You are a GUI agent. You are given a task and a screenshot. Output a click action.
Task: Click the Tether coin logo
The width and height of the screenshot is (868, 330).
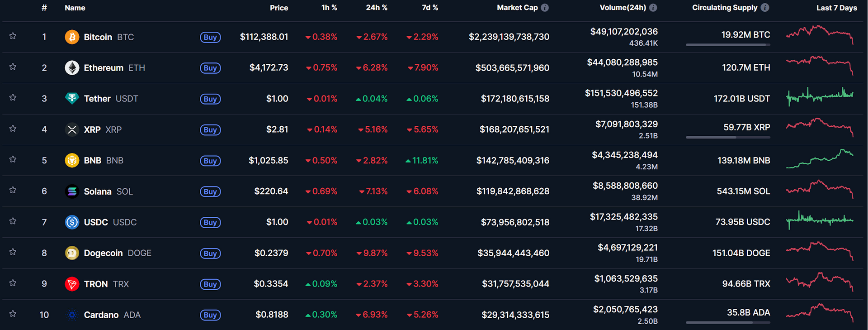pyautogui.click(x=72, y=99)
